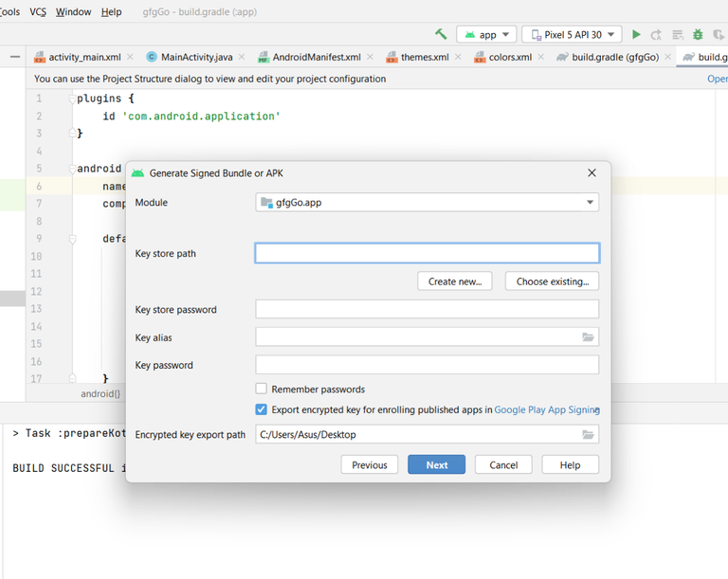728x579 pixels.
Task: Close the activity_main.xml tab
Action: 130,57
